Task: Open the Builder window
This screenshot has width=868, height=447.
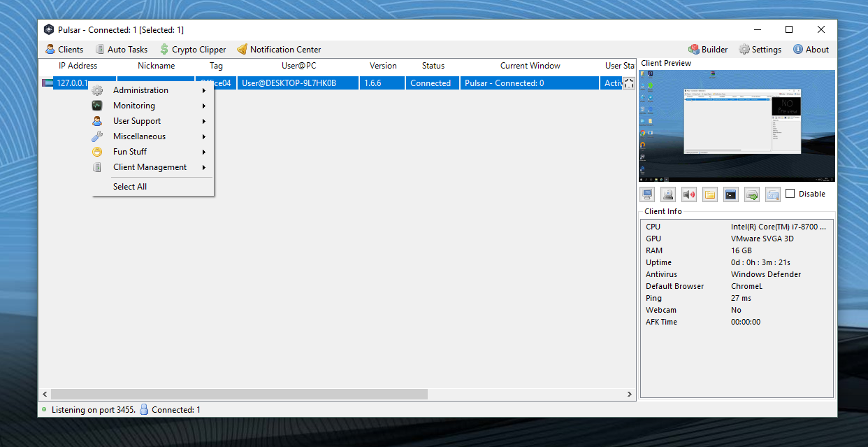Action: pyautogui.click(x=708, y=49)
